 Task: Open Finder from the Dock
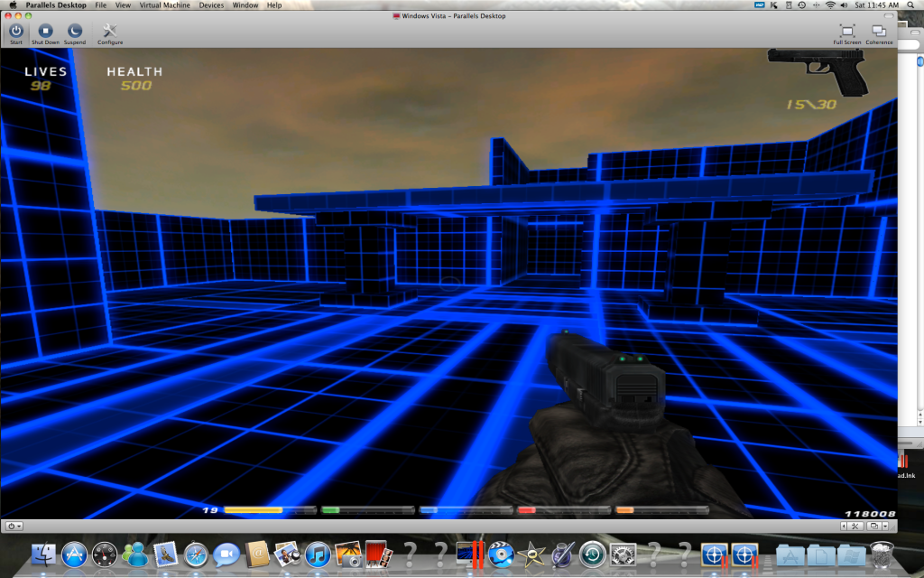43,555
